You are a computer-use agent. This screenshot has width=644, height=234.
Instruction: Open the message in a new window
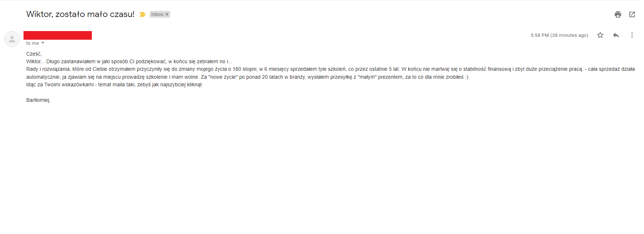[x=632, y=14]
